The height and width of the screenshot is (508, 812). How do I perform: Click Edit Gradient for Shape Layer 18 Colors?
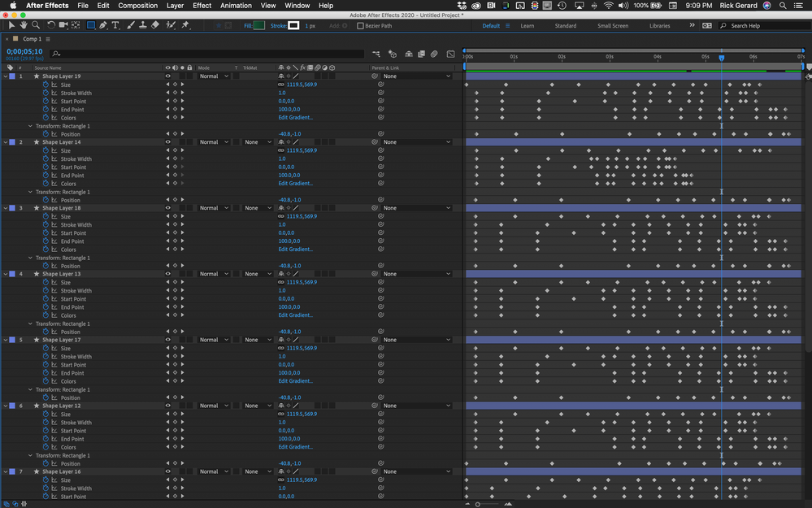click(295, 249)
